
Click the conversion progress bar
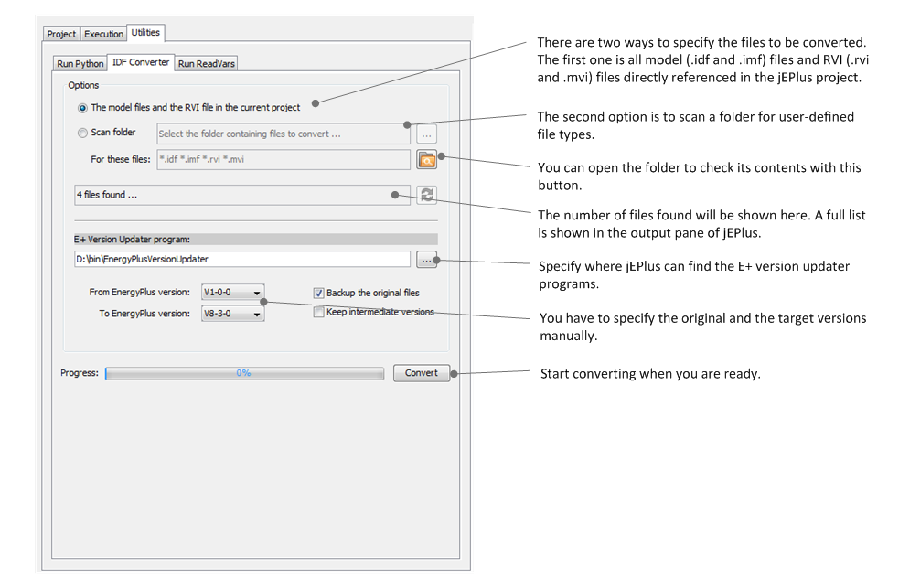click(x=245, y=374)
